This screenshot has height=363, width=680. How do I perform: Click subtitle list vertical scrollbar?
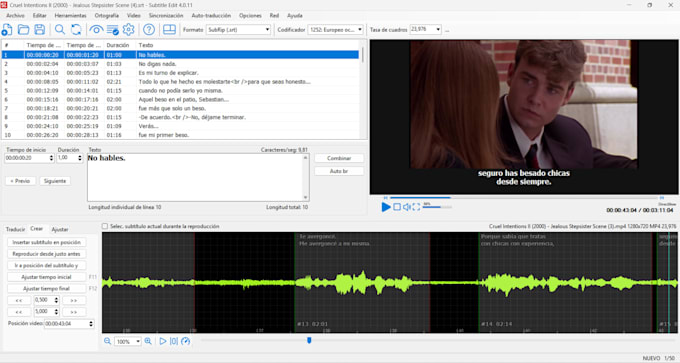coord(363,90)
